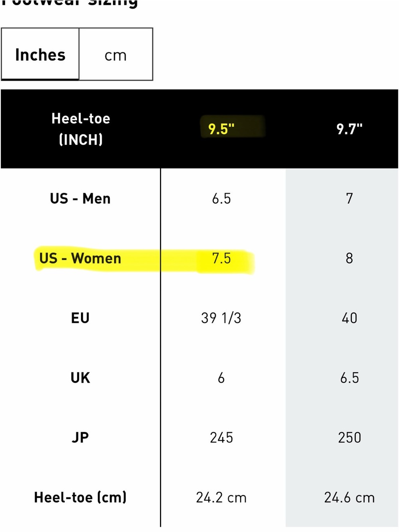The width and height of the screenshot is (399, 532).
Task: Select JP size 250 cell
Action: click(350, 437)
